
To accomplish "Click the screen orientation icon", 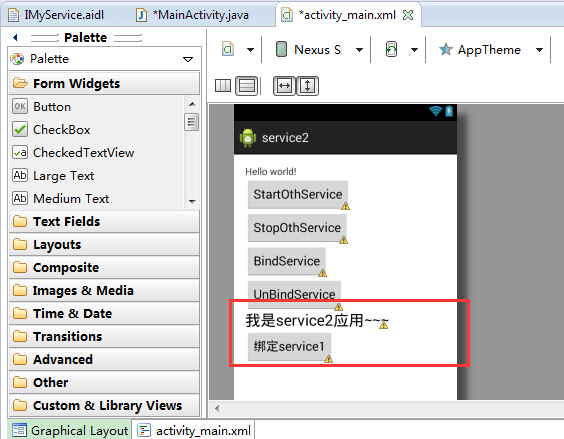I will pyautogui.click(x=391, y=49).
